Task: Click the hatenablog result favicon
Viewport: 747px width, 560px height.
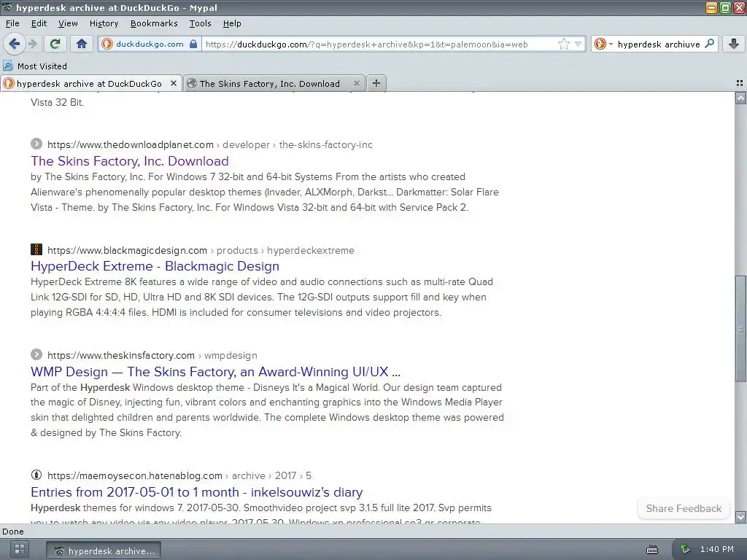Action: point(36,475)
